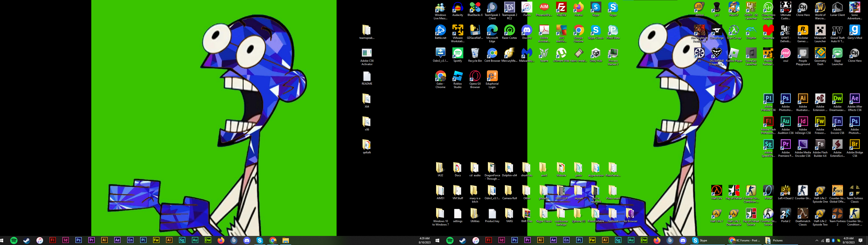Viewport: 868px width, 245px height.
Task: Open Minecraft Launcher shortcut
Action: (820, 33)
